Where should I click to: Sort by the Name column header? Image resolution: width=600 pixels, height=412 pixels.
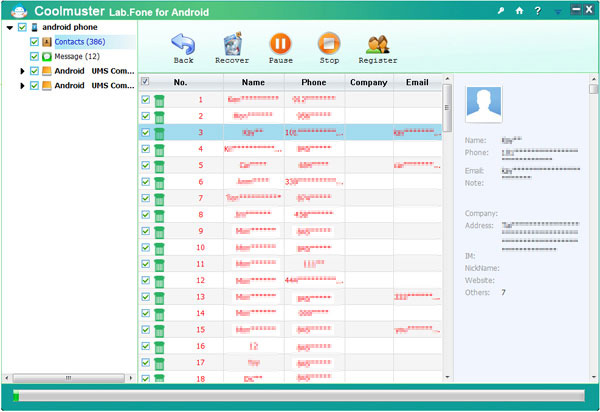(253, 82)
